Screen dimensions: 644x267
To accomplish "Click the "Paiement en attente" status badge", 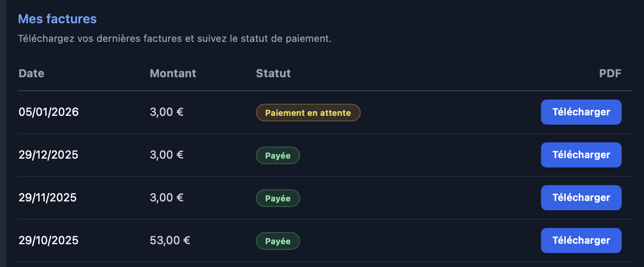I will coord(308,113).
